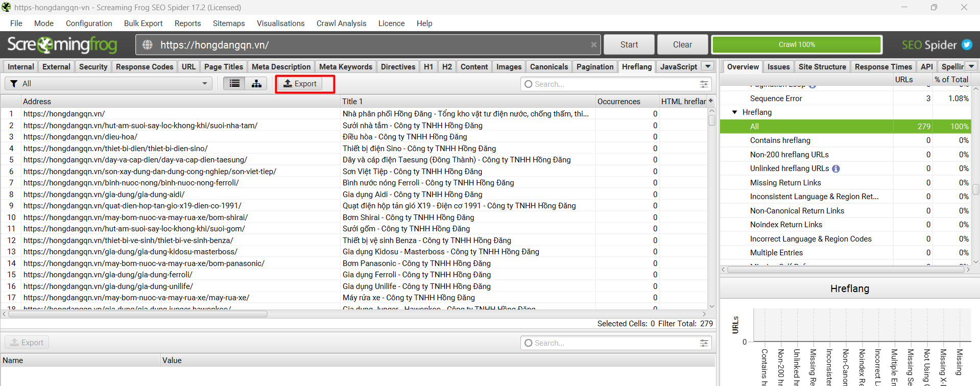The image size is (980, 386).
Task: Click the Start crawl button
Action: [x=629, y=45]
